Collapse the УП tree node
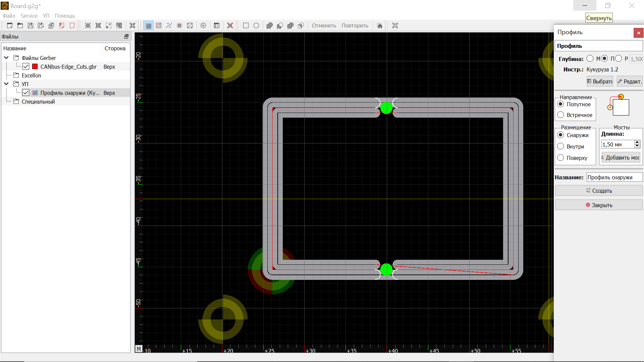Screen dimensions: 644x362 coord(6,84)
